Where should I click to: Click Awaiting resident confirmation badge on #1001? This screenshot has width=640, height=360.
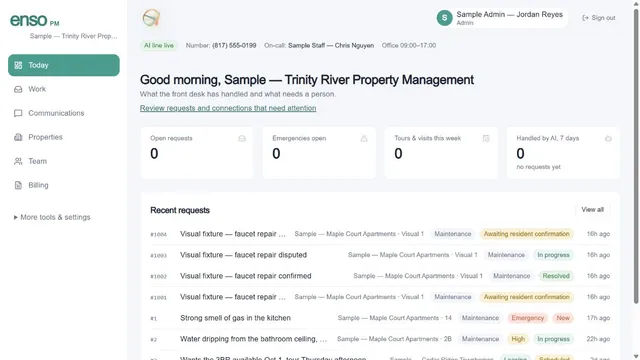[527, 297]
